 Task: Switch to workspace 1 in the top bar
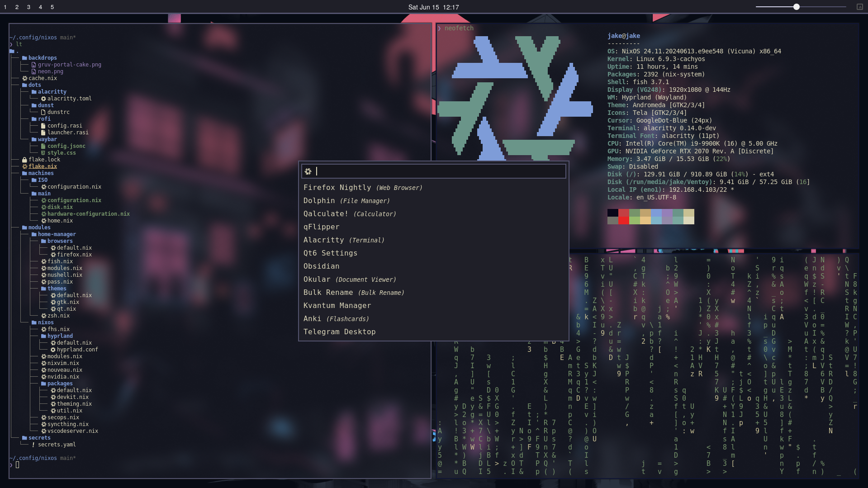(x=5, y=7)
